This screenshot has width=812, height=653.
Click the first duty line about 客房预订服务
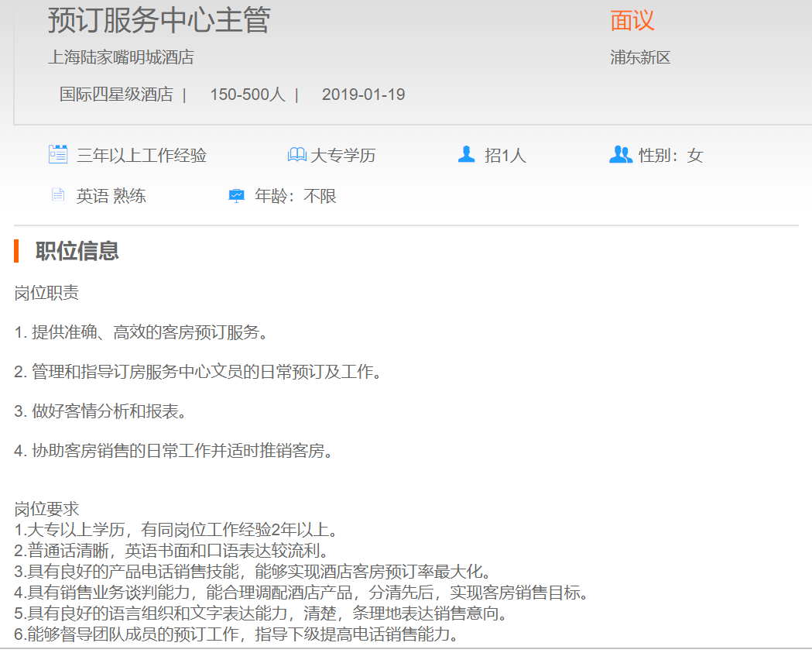click(141, 333)
